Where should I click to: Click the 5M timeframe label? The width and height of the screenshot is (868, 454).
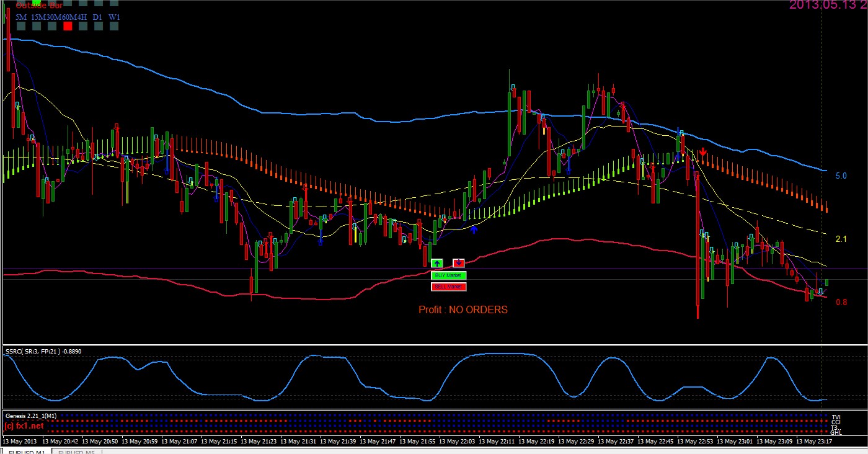point(21,17)
